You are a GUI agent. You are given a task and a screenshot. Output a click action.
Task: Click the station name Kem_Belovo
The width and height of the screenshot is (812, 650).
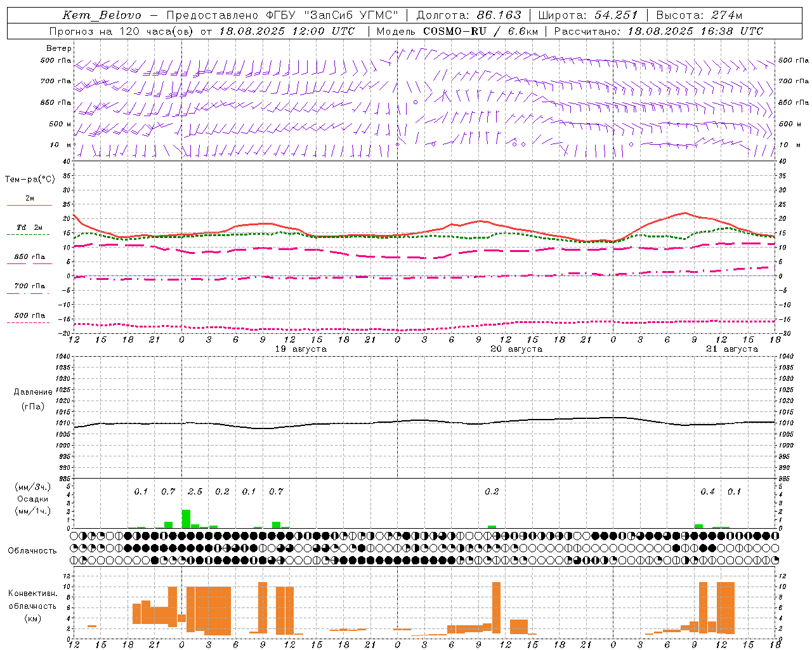(101, 15)
